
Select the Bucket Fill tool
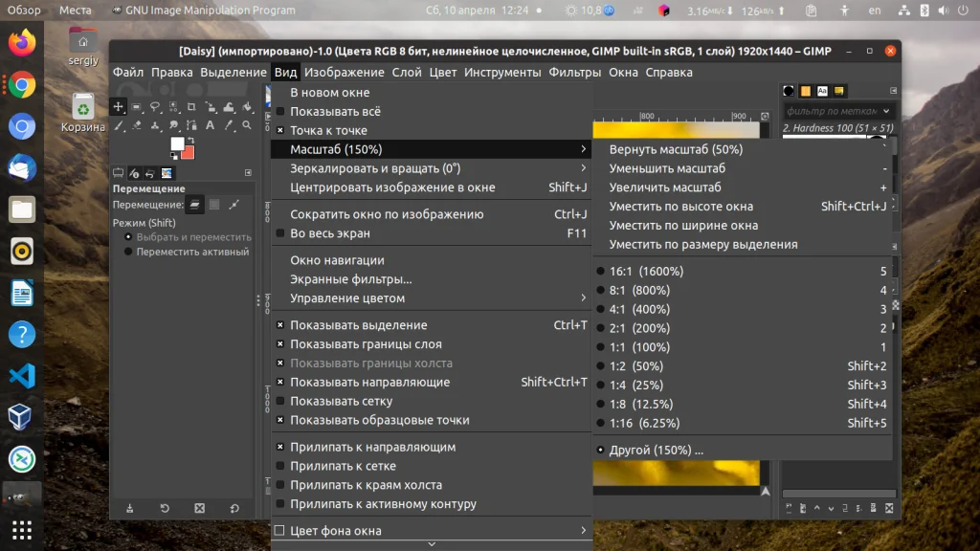point(246,107)
